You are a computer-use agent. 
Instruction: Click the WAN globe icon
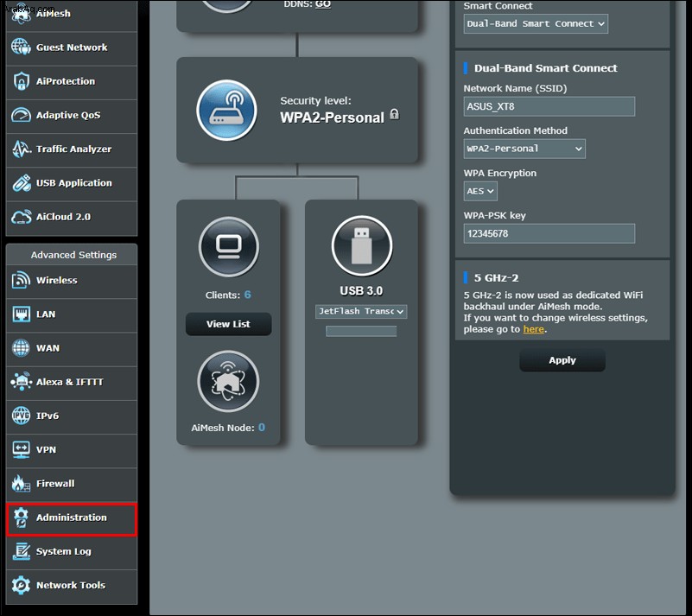(21, 347)
